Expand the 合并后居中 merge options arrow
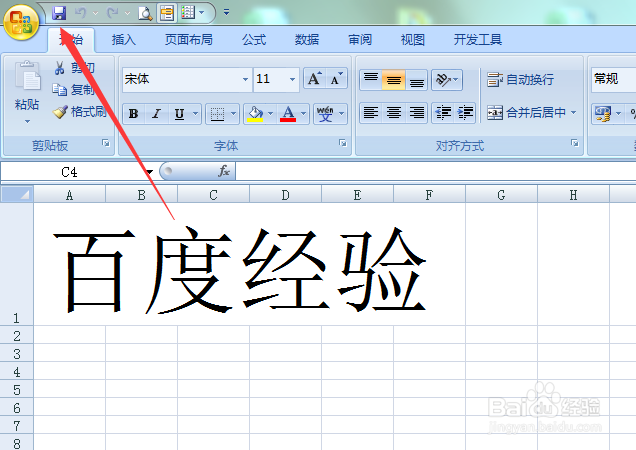Viewport: 636px width, 450px height. pos(574,112)
